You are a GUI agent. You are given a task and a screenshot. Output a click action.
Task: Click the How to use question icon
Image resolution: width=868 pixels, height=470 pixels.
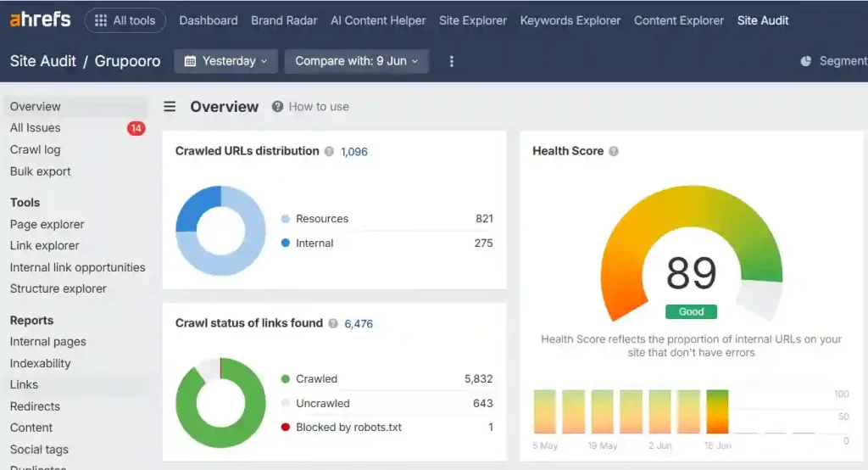277,106
